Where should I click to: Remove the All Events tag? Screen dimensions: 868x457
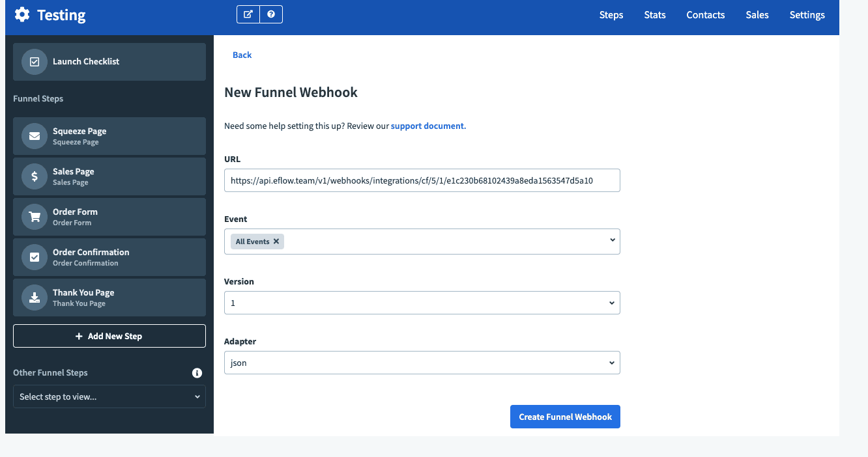click(x=276, y=242)
